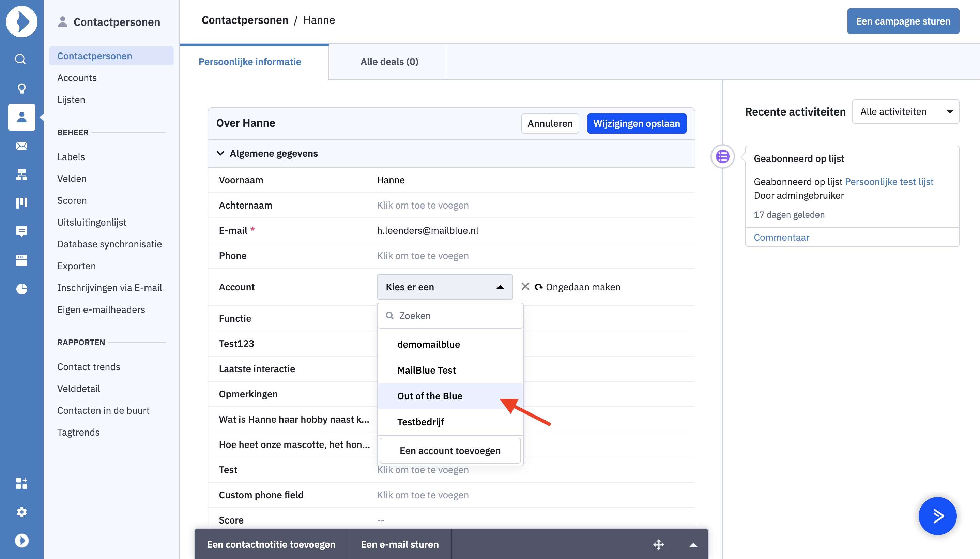
Task: Open the envelope campaigns icon
Action: pyautogui.click(x=21, y=146)
